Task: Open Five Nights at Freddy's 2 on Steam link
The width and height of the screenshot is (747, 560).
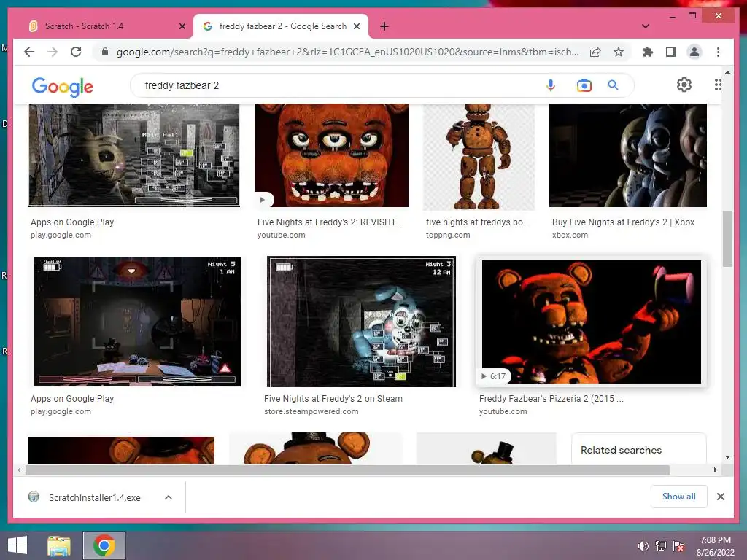Action: point(333,399)
